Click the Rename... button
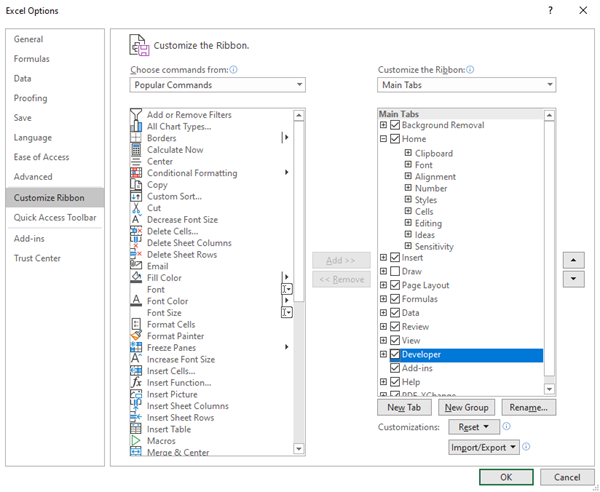 pos(528,407)
